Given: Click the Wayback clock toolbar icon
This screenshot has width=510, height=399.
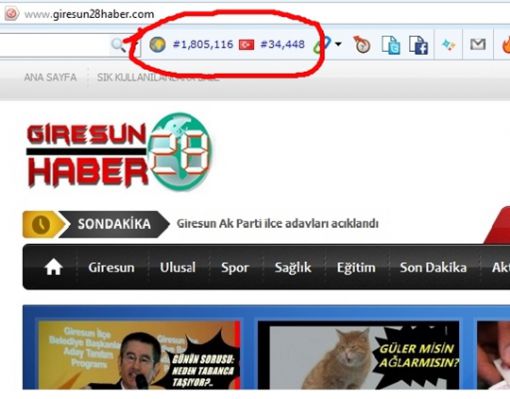Looking at the screenshot, I should click(x=362, y=45).
